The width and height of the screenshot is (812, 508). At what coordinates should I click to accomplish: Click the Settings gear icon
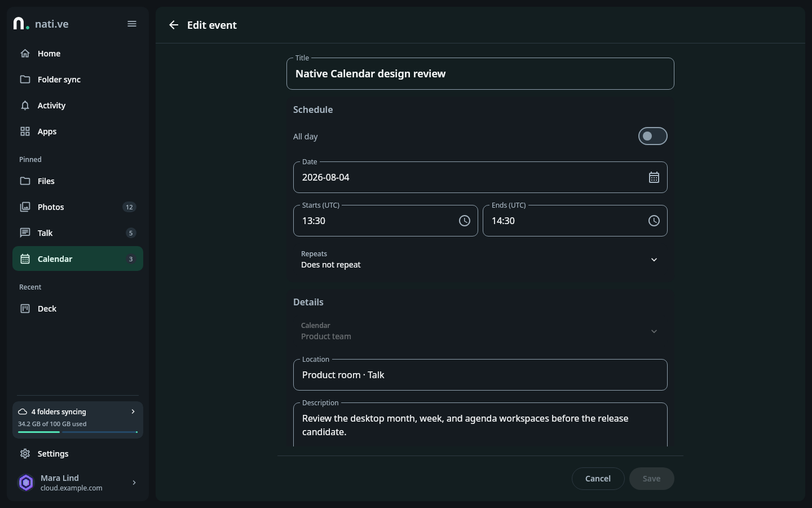click(25, 454)
